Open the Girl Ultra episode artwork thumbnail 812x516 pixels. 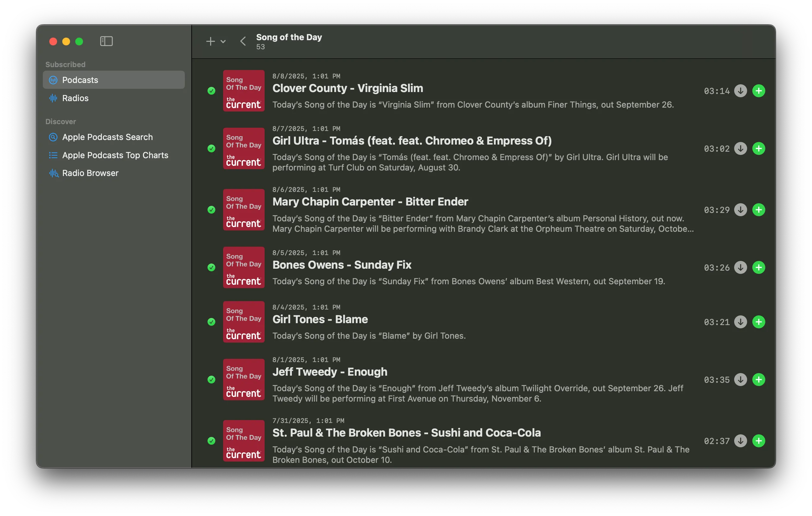[244, 149]
